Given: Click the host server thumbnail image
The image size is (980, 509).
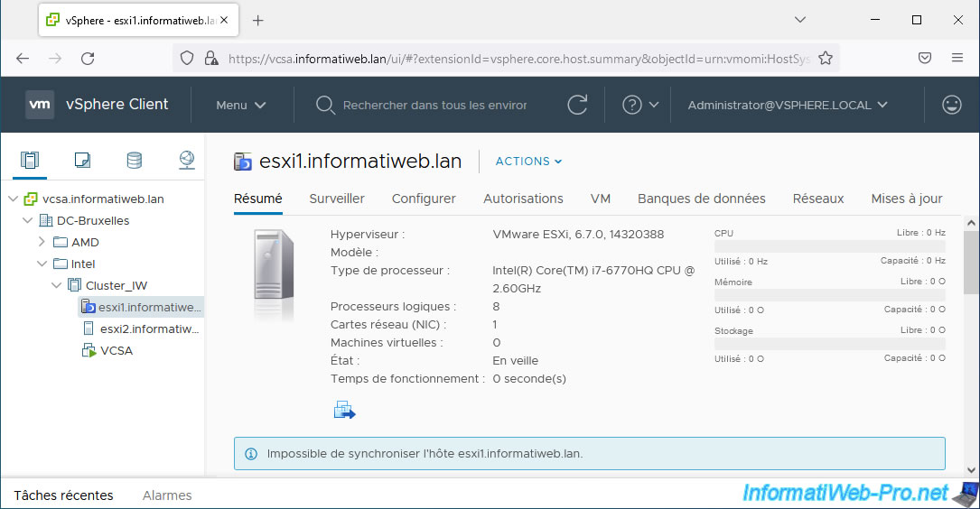Looking at the screenshot, I should 274,264.
